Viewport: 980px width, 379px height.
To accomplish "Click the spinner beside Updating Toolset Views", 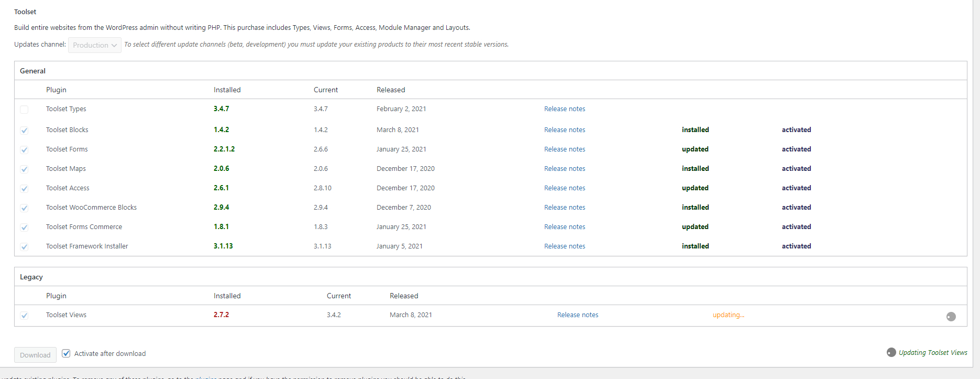I will pyautogui.click(x=891, y=352).
